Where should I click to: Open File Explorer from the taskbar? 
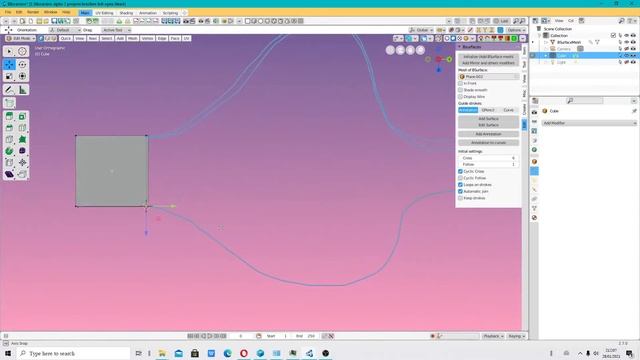162,353
